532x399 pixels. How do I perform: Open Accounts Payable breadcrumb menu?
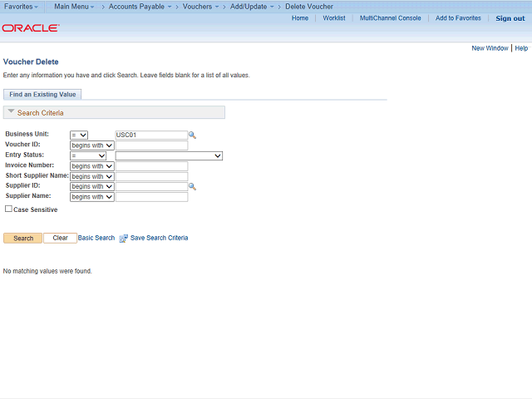140,7
